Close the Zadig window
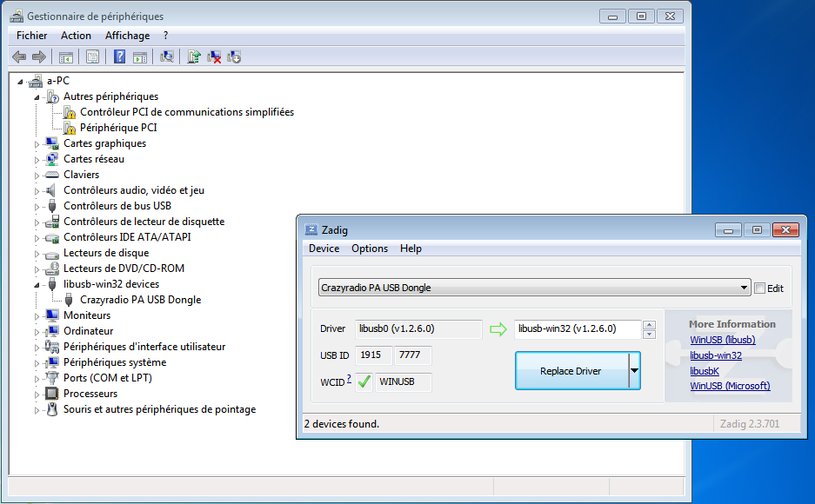Screen dimensions: 815x504 pos(785,229)
